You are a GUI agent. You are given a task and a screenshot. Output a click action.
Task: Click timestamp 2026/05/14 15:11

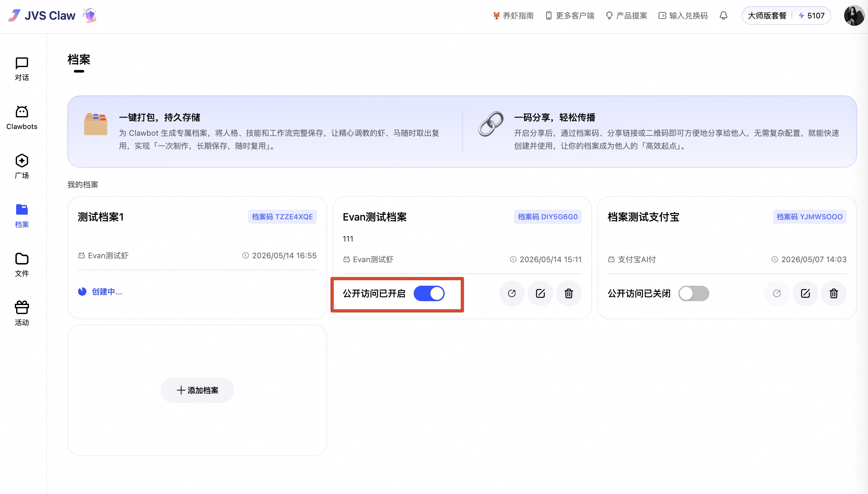(x=550, y=260)
